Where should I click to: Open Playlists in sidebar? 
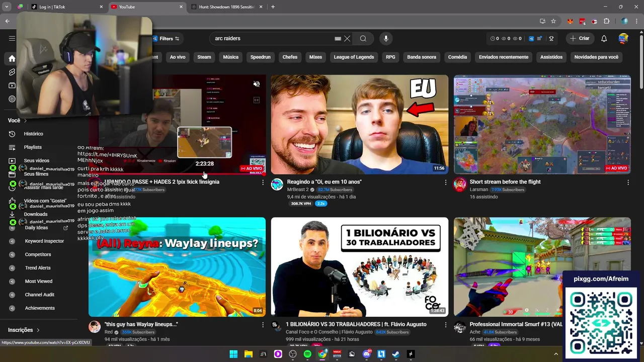[x=33, y=147]
